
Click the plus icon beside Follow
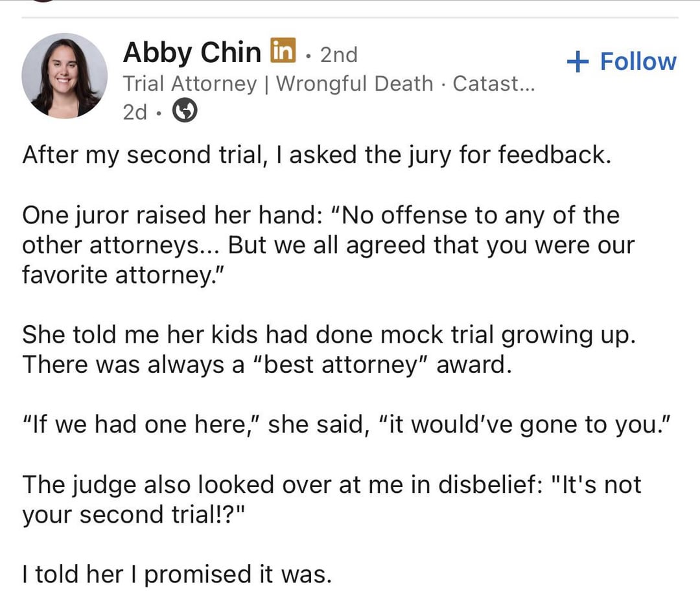(577, 62)
